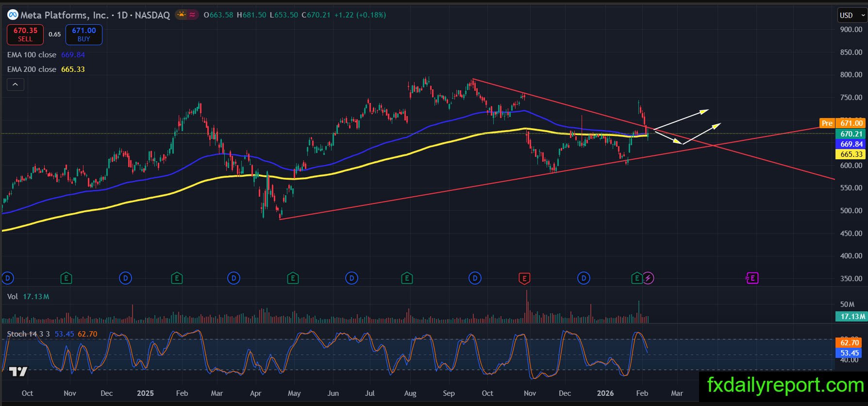Viewport: 868px width, 406px height.
Task: Click the 0.65 spread value
Action: 55,34
